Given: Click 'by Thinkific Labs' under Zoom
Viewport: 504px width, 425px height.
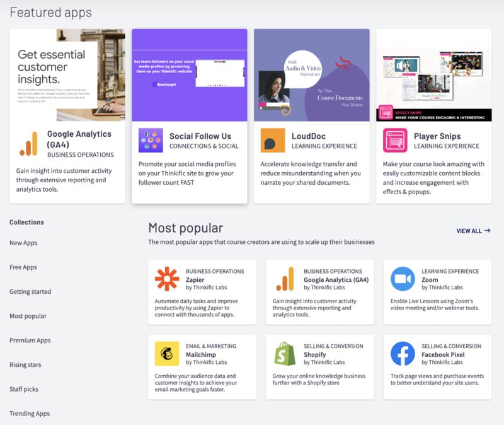Looking at the screenshot, I should [x=442, y=288].
